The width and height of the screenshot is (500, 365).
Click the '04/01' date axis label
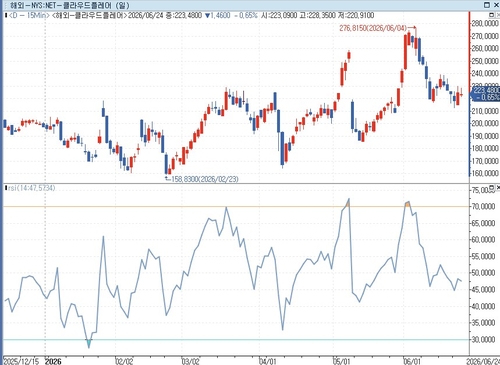pos(268,361)
